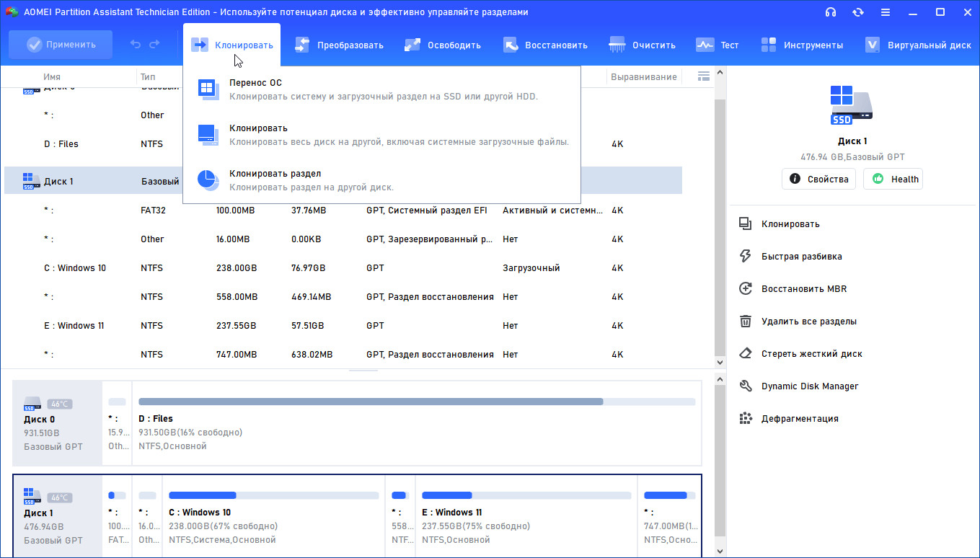Open the Преобразовать toolbar menu
The image size is (980, 558).
[339, 45]
